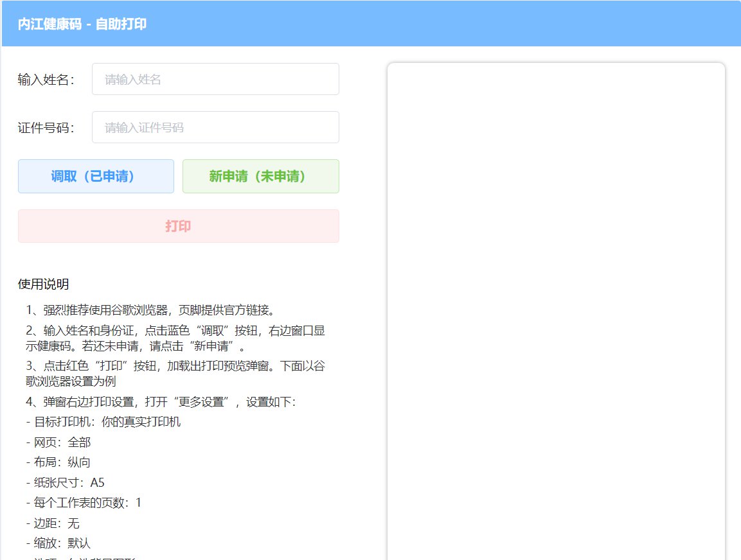Click the 目标打印机 setting line
Screen dimensions: 741x560
[x=103, y=422]
